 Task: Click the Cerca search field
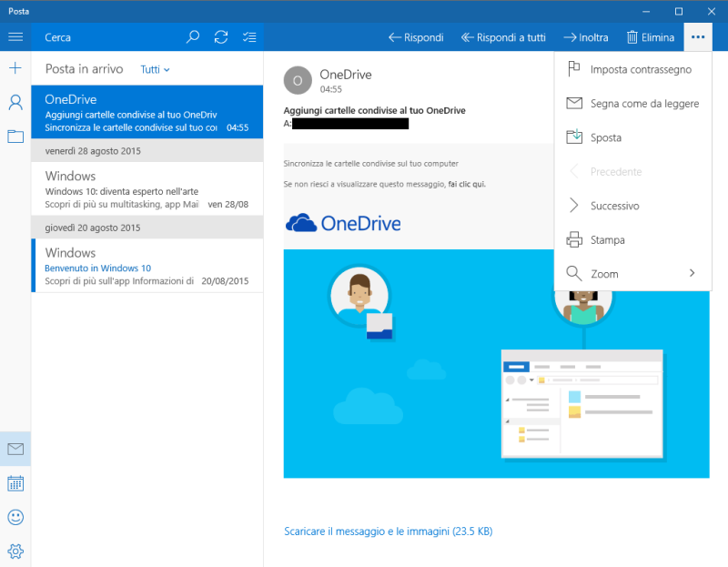pyautogui.click(x=106, y=37)
